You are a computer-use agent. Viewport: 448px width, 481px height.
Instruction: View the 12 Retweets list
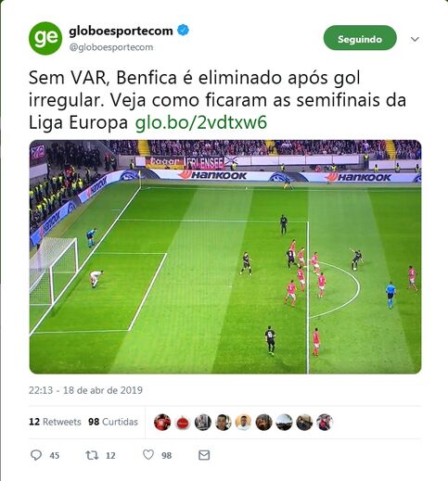tap(55, 422)
